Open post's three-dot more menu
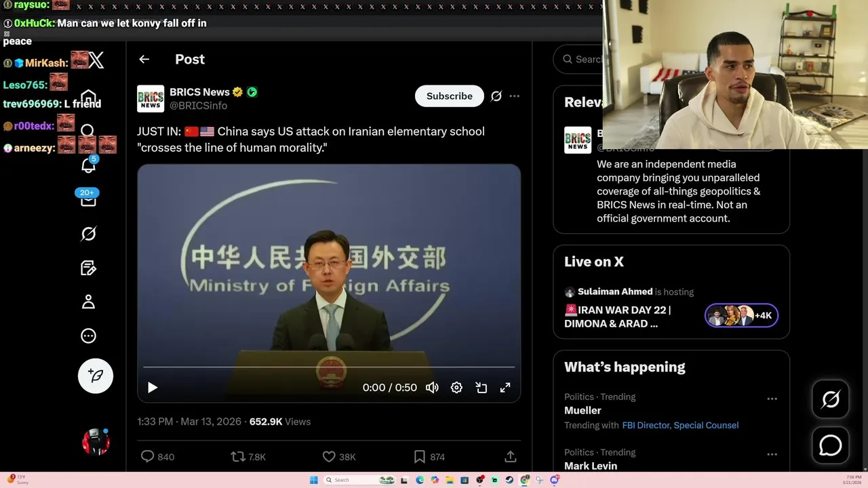The height and width of the screenshot is (488, 868). pos(515,96)
